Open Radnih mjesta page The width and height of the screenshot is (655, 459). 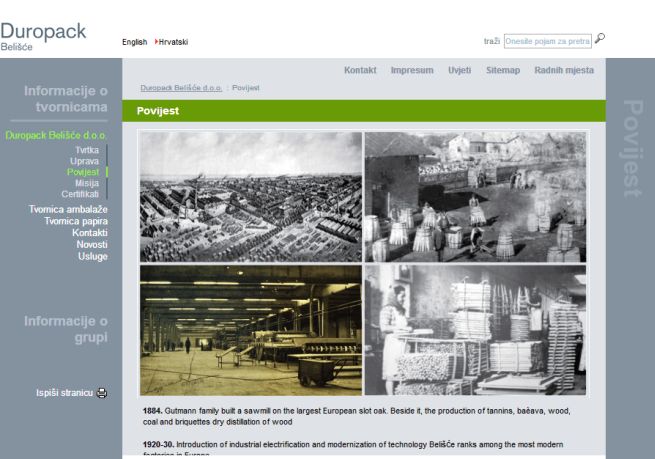564,71
